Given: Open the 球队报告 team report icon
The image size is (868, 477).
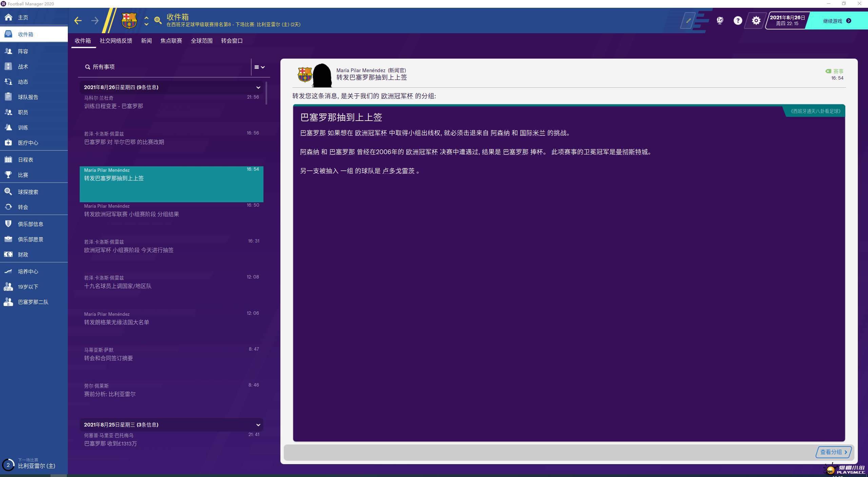Looking at the screenshot, I should click(8, 97).
